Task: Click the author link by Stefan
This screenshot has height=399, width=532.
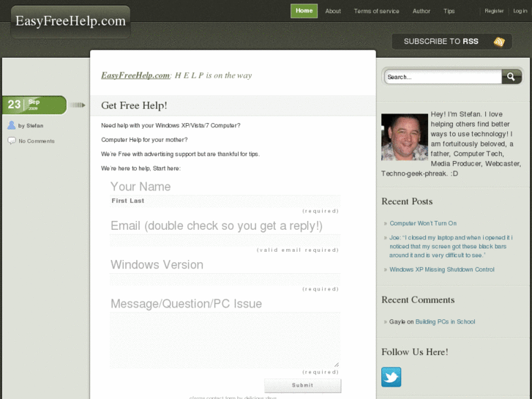Action: [31, 126]
